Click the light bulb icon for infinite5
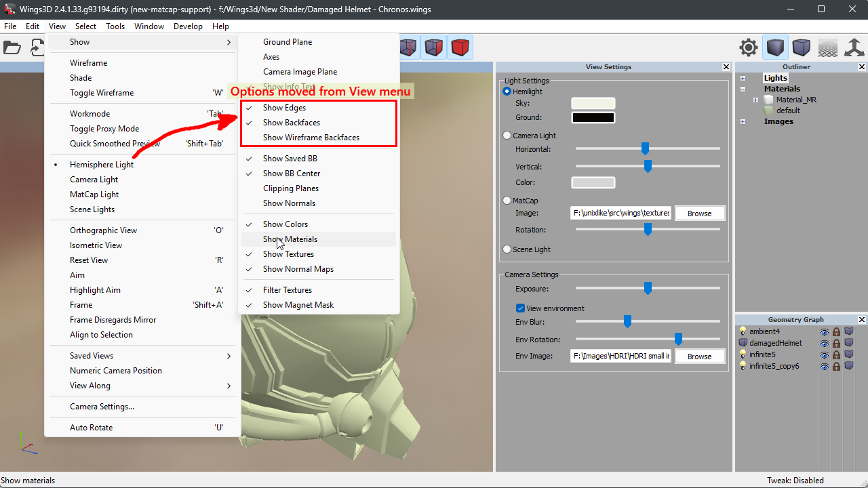The height and width of the screenshot is (488, 868). tap(743, 354)
